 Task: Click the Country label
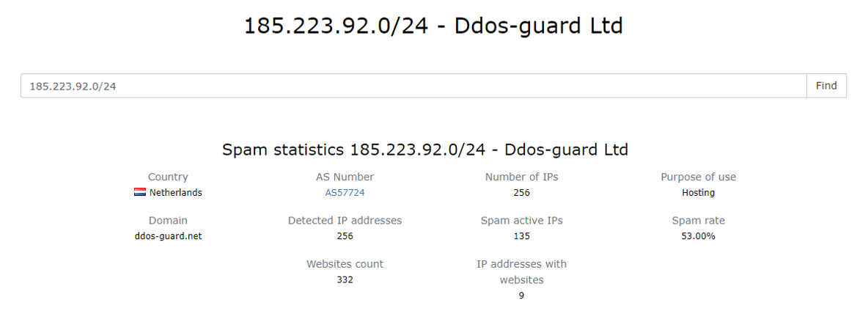[x=168, y=177]
